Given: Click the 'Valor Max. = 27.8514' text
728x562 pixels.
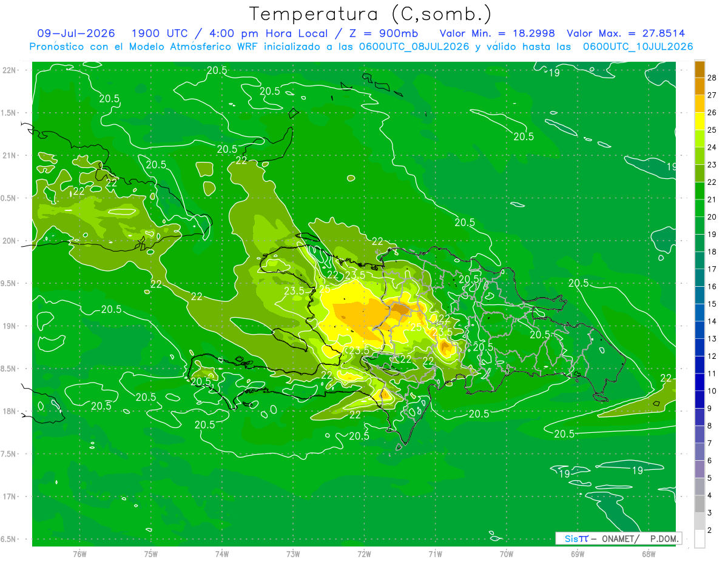Looking at the screenshot, I should (626, 33).
